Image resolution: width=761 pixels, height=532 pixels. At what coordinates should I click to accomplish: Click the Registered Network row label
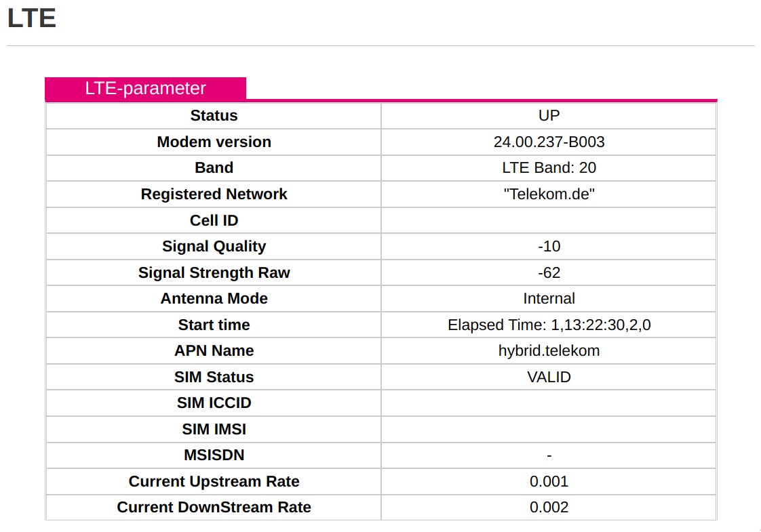coord(214,194)
